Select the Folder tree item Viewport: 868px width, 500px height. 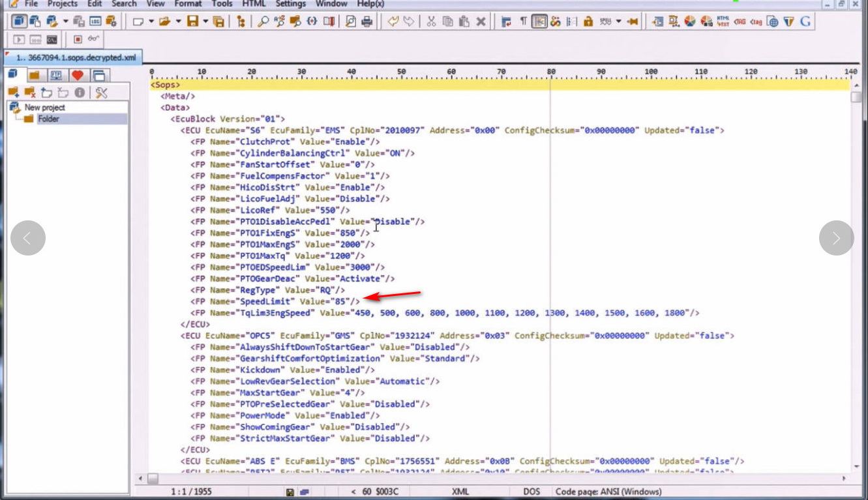point(48,119)
